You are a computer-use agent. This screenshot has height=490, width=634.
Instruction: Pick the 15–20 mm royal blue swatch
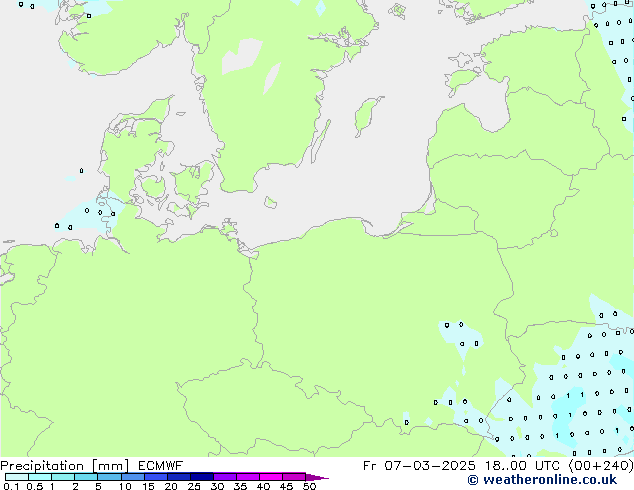[156, 477]
